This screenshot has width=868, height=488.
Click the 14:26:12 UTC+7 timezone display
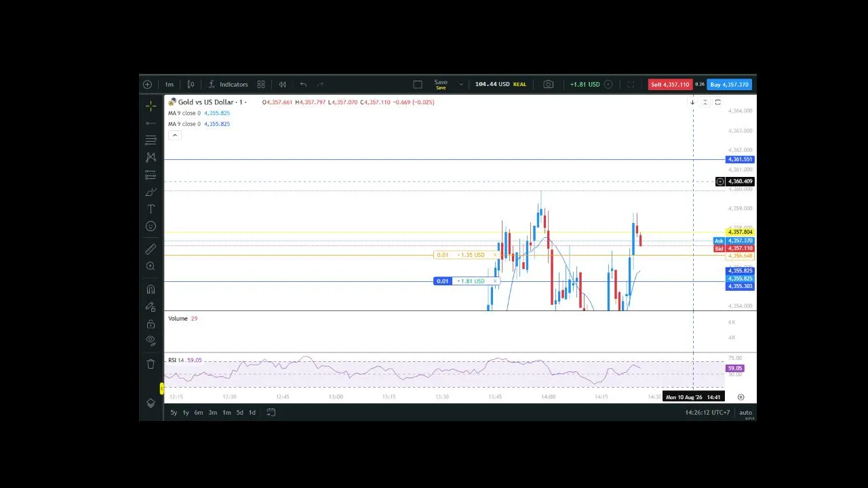pyautogui.click(x=707, y=413)
